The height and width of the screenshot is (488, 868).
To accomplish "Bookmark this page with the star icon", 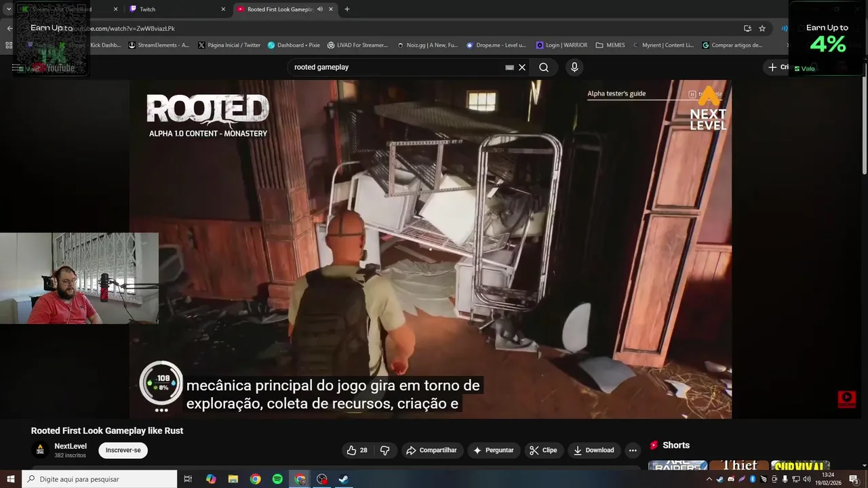I will (x=762, y=28).
